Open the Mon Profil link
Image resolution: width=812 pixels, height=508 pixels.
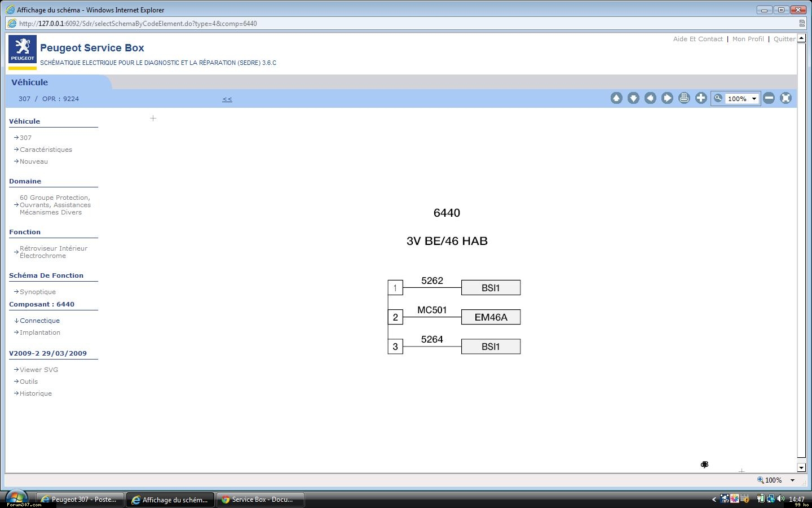[748, 39]
